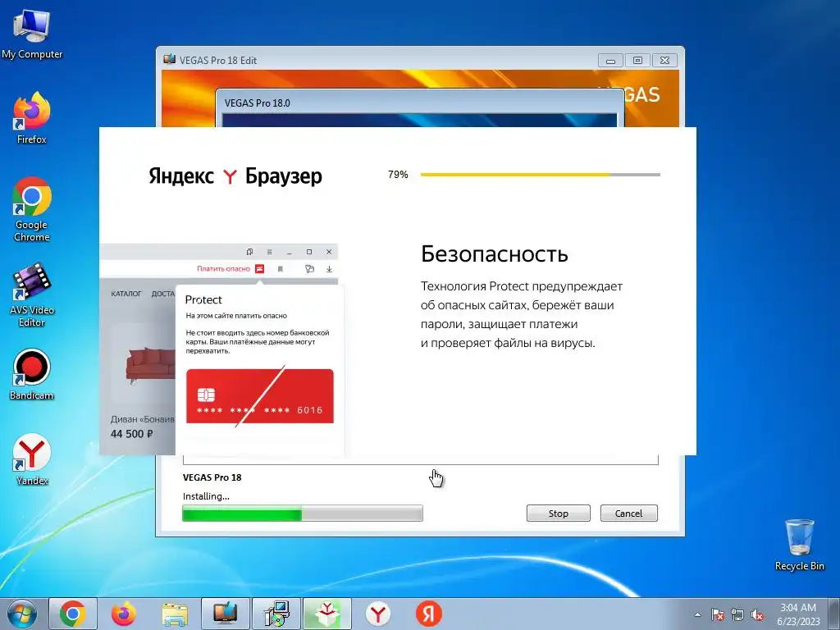Image resolution: width=840 pixels, height=630 pixels.
Task: Click the green VEGAS installing progress bar
Action: point(303,514)
